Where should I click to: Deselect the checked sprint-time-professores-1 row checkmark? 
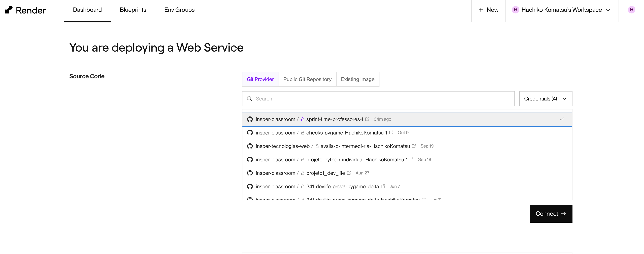[x=561, y=119]
